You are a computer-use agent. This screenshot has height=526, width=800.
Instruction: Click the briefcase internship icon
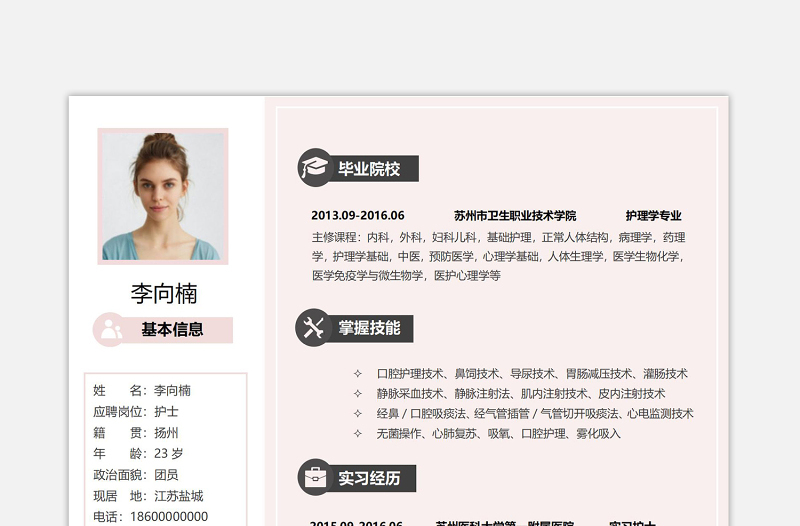(x=315, y=477)
